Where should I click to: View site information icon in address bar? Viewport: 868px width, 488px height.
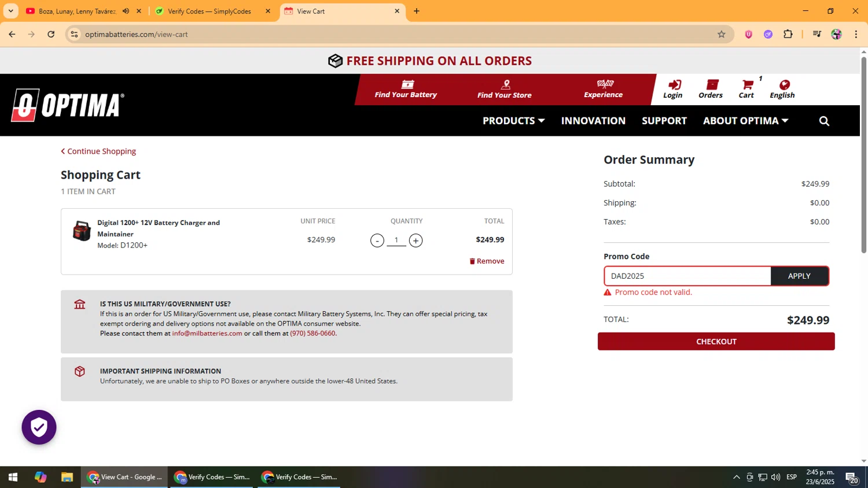(74, 34)
